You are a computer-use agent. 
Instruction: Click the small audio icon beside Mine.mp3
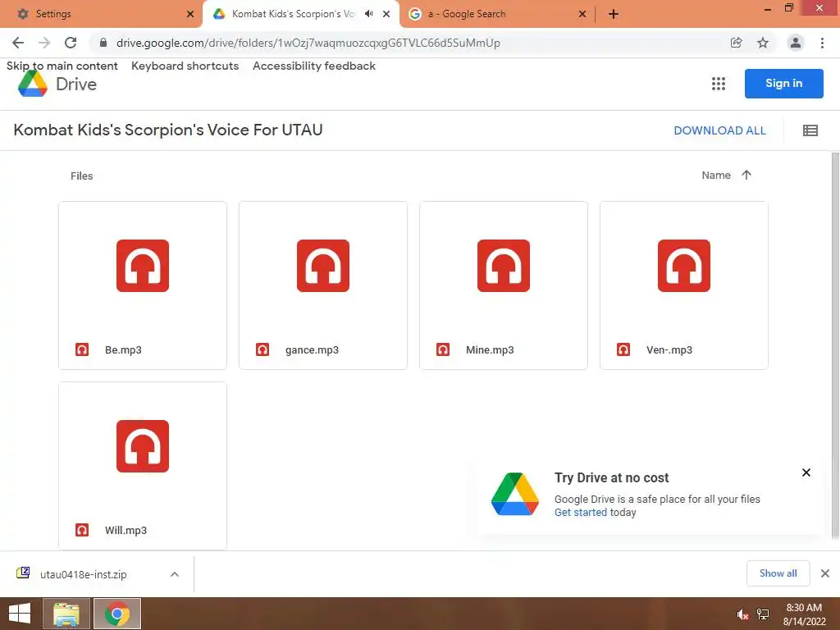[443, 349]
